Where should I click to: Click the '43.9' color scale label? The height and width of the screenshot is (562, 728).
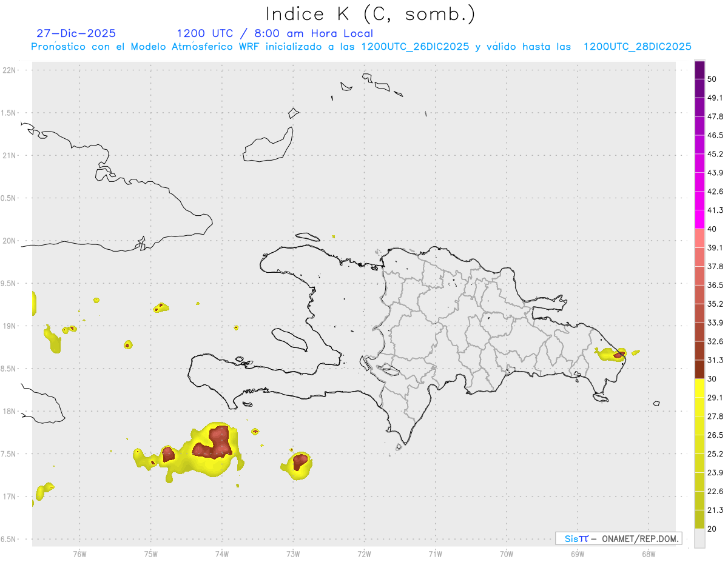[715, 173]
